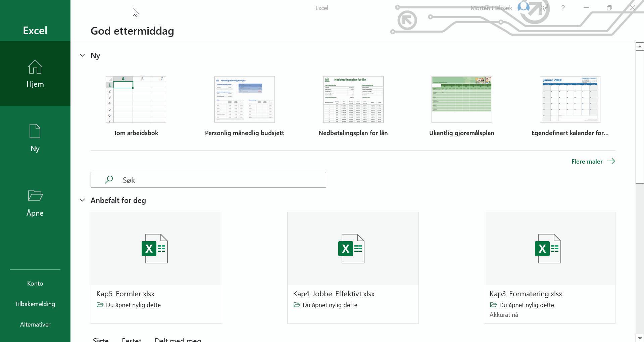Pick the Ukentlig gjøremålsplan template
644x342 pixels.
tap(462, 106)
